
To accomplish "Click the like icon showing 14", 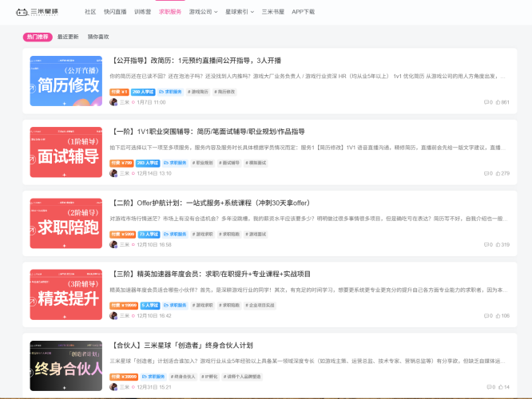I will [x=501, y=387].
